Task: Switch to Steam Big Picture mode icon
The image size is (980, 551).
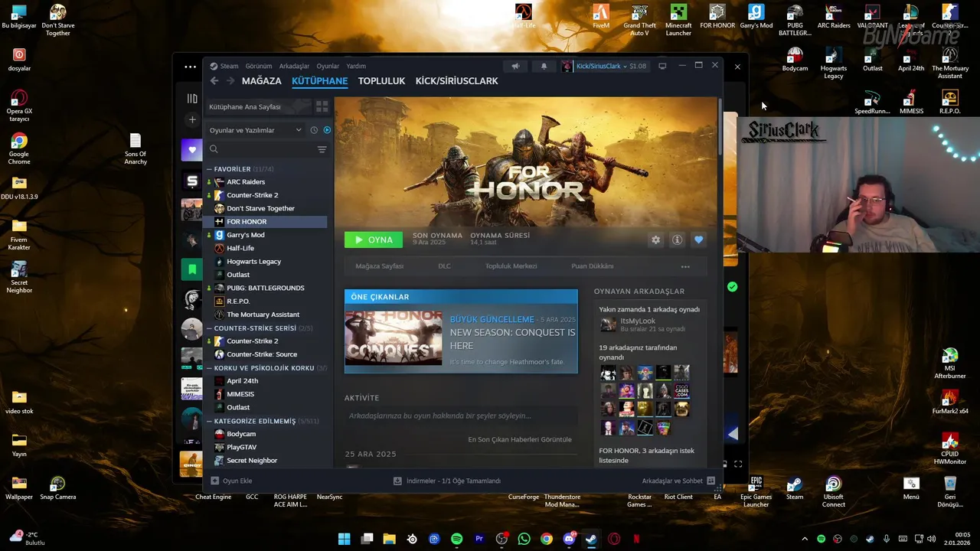Action: 662,66
